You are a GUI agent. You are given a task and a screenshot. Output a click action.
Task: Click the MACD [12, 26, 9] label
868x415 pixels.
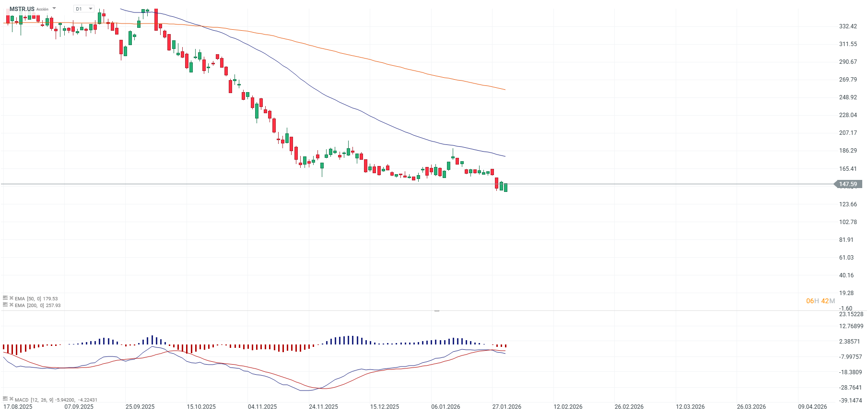[x=35, y=399]
